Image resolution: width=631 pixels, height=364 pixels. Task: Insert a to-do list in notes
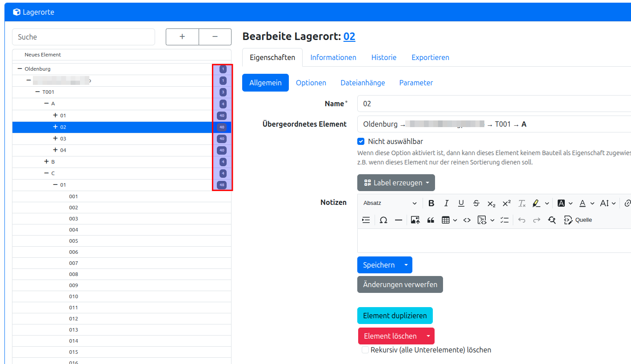coord(505,220)
